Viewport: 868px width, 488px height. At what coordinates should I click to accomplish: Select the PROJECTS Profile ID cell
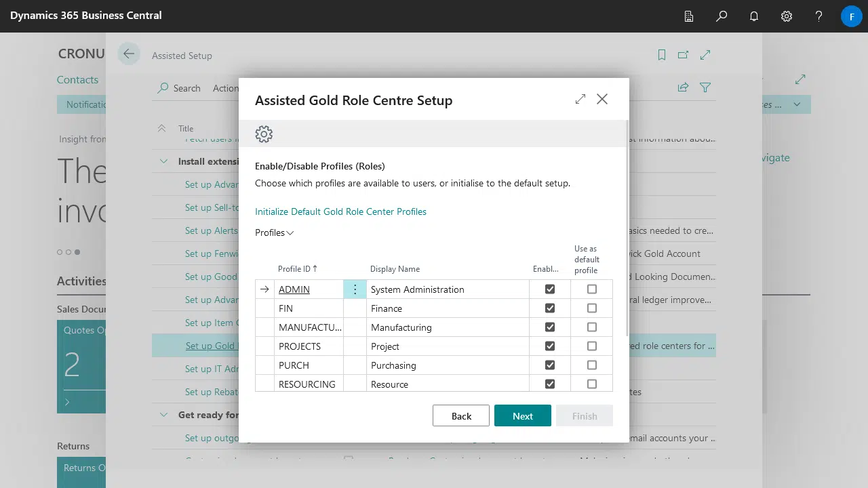[300, 346]
